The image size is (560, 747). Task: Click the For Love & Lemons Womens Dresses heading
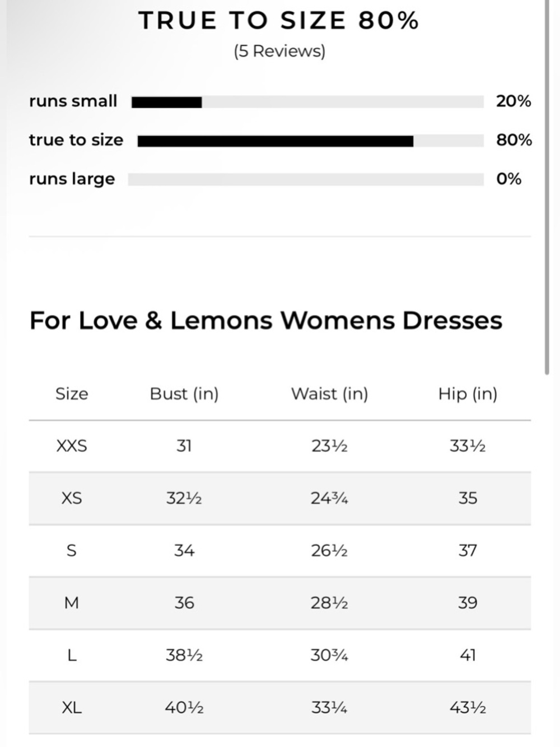(266, 321)
